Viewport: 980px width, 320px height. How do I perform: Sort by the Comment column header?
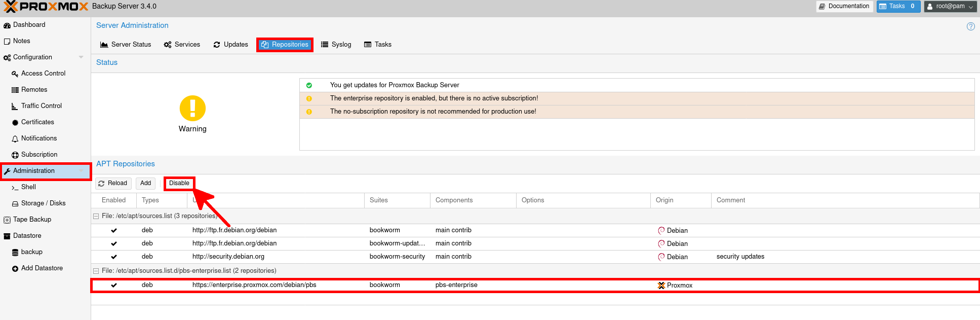(845, 200)
